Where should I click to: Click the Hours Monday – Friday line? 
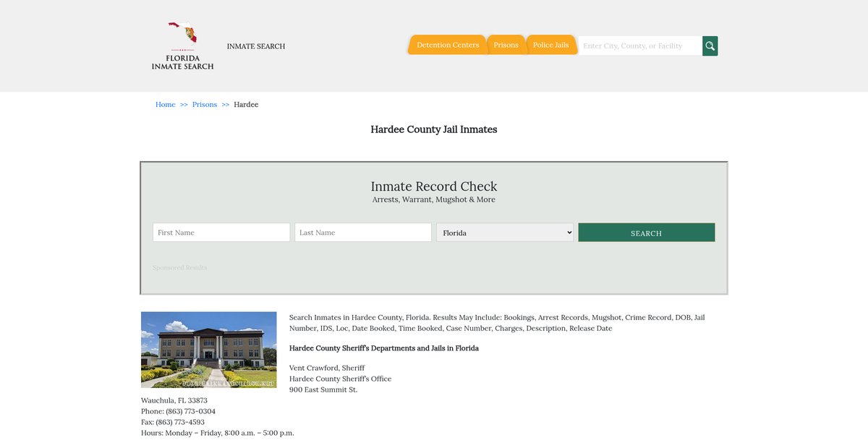(x=218, y=433)
